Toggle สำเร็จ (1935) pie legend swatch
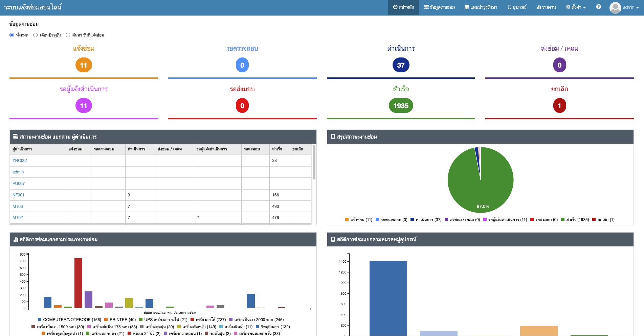This screenshot has height=336, width=644. pos(563,219)
